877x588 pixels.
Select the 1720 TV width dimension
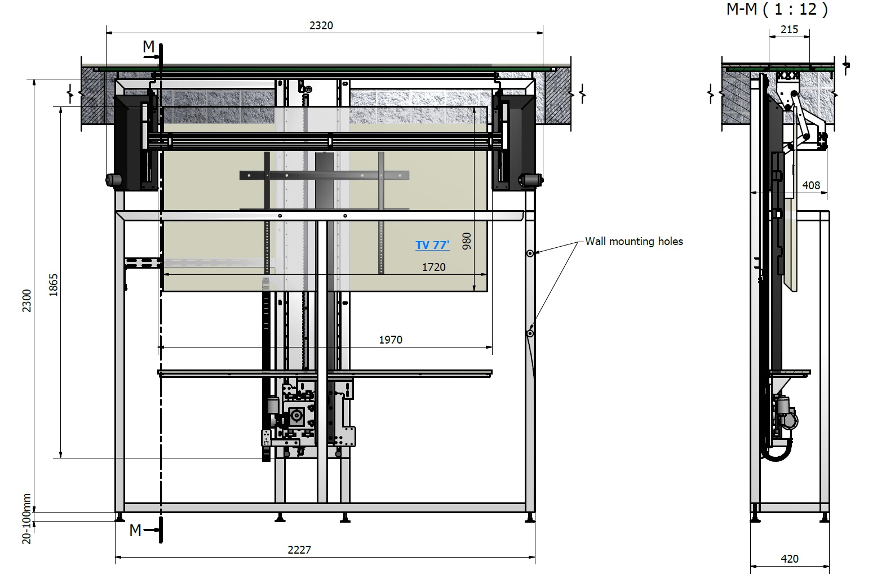pyautogui.click(x=433, y=267)
